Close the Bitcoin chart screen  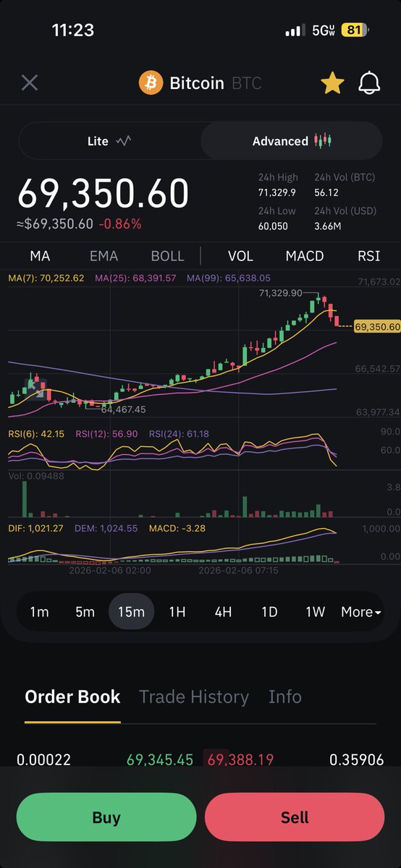pos(29,82)
